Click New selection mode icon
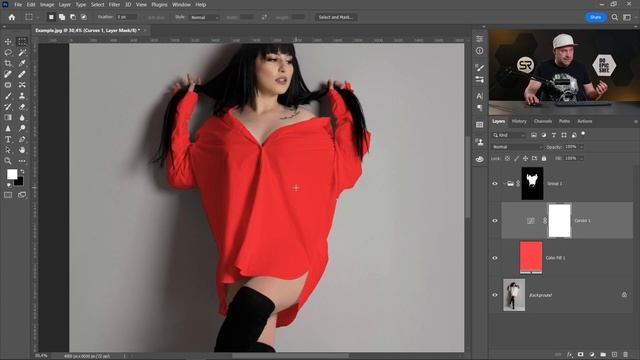 [x=51, y=17]
